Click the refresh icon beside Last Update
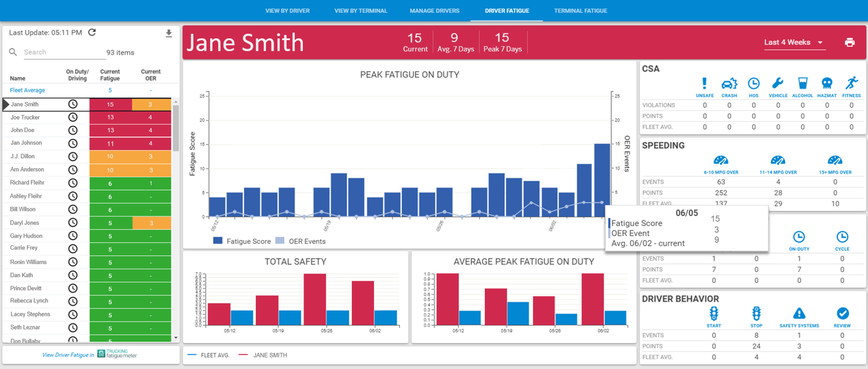Screen dimensions: 868x369 (92, 32)
